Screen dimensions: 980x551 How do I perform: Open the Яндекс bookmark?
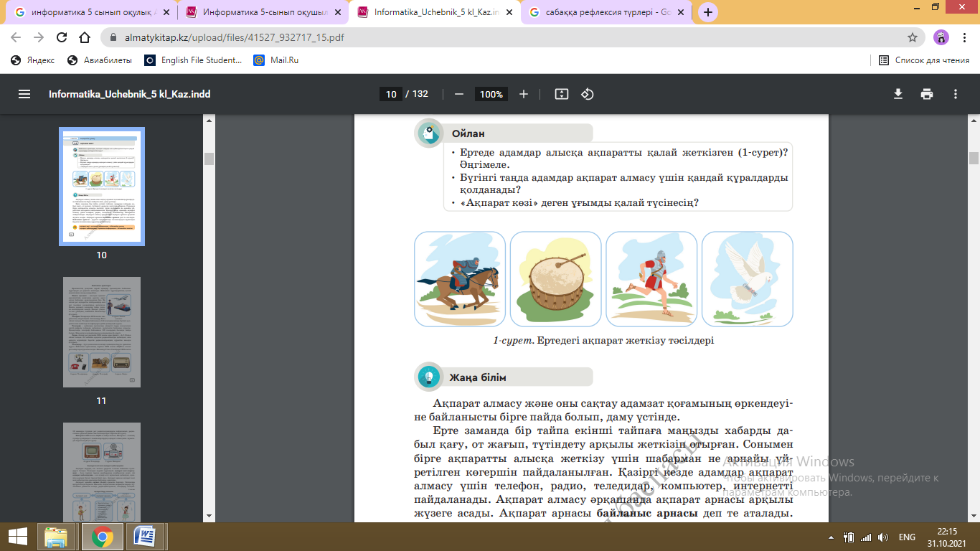(x=33, y=60)
